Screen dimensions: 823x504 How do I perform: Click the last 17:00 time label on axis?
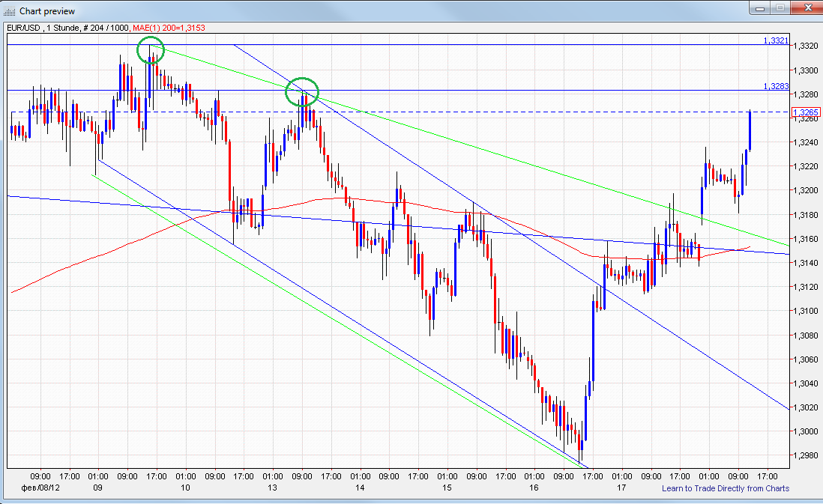coord(766,476)
